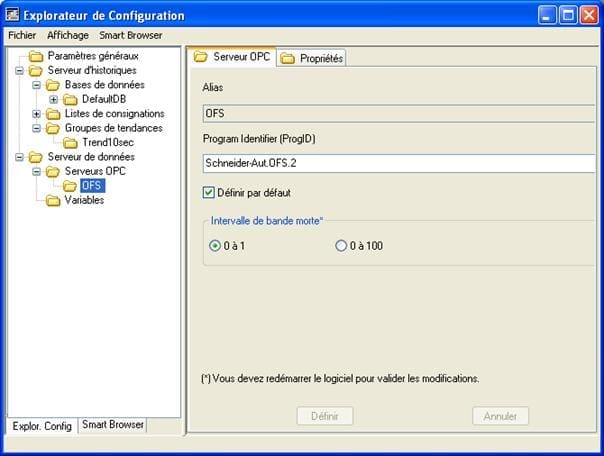This screenshot has height=456, width=604.
Task: Select the Trend10sec tree item
Action: [x=108, y=142]
